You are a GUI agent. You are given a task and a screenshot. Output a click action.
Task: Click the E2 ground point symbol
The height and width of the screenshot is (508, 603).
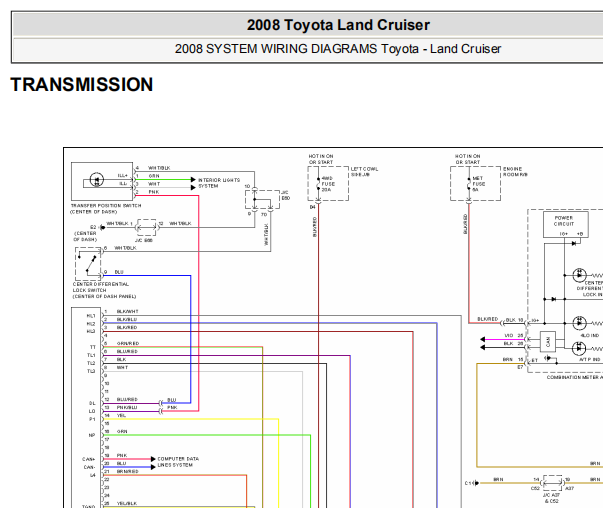click(x=102, y=227)
